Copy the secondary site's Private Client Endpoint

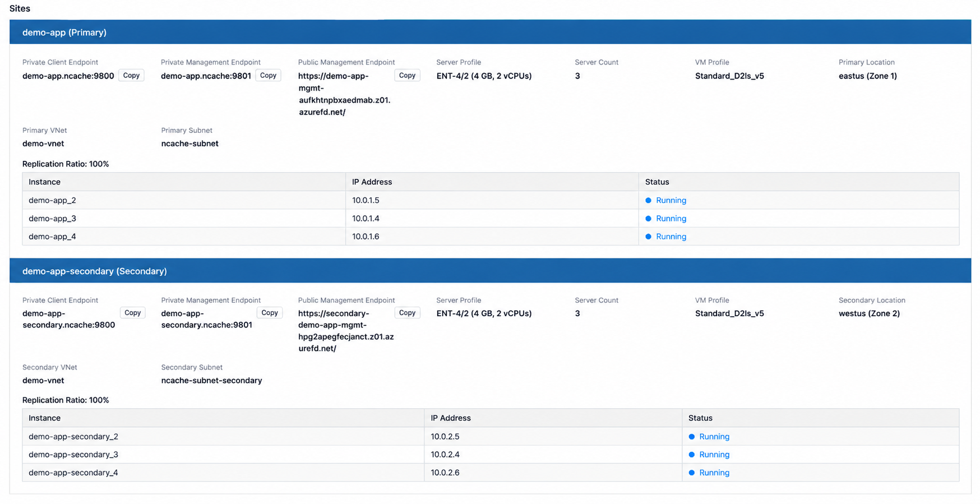coord(132,313)
